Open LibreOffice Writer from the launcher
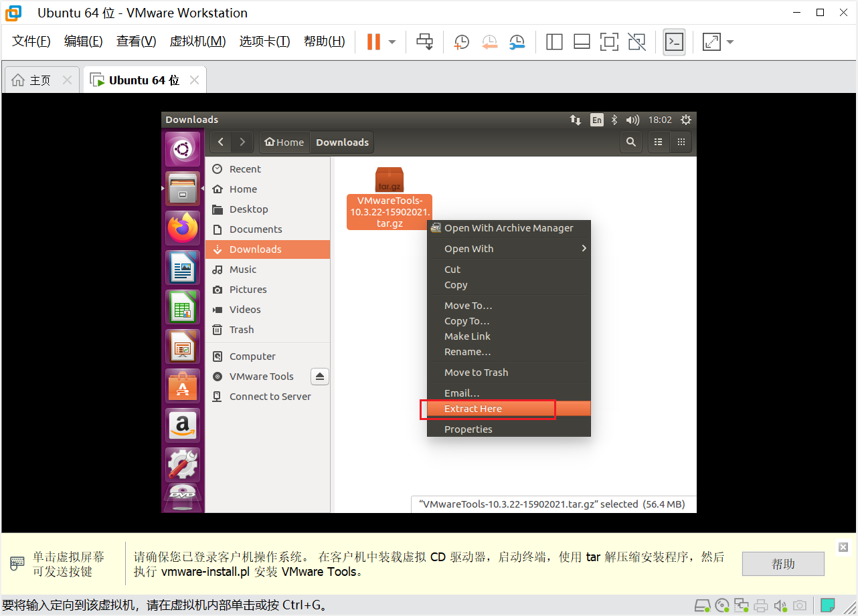Image resolution: width=858 pixels, height=616 pixels. coord(183,268)
